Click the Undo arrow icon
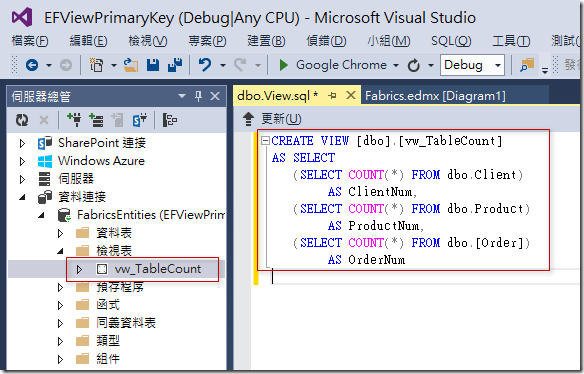Screen dimensions: 584x374 (x=204, y=65)
